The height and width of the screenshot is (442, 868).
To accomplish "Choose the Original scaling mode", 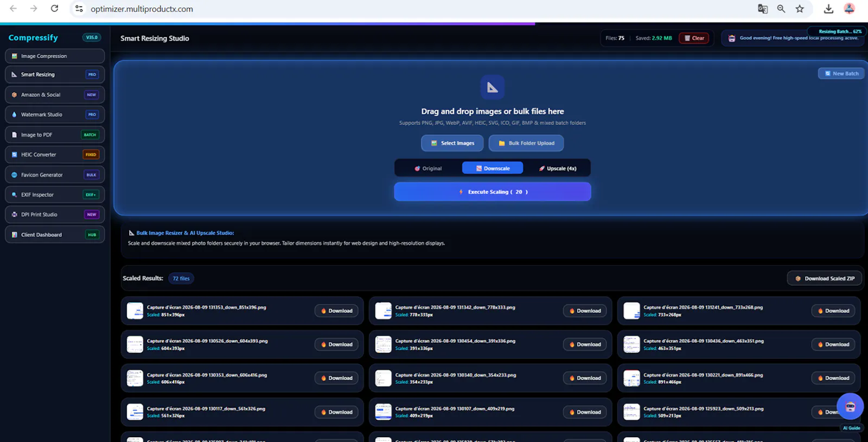I will (x=428, y=168).
